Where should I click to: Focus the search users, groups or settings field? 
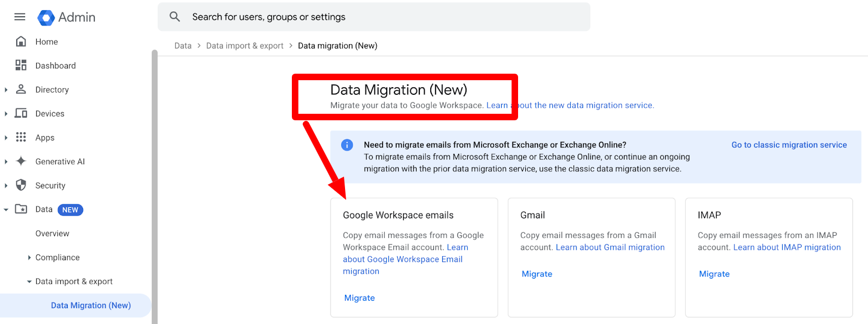point(374,17)
